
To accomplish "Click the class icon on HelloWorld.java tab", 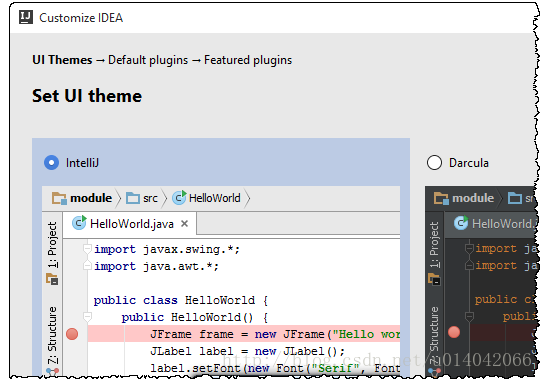I will pyautogui.click(x=79, y=223).
